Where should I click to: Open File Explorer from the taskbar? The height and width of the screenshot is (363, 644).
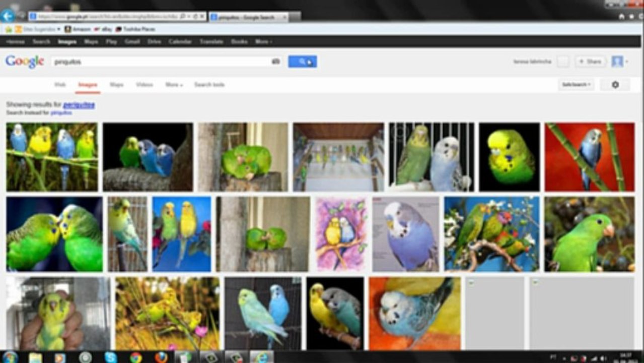(35, 357)
